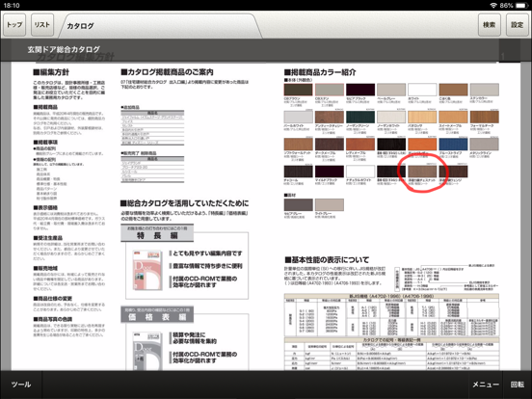Screen dimensions: 532x399
Task: Pick the ダークメープル swatch
Action: tap(330, 145)
